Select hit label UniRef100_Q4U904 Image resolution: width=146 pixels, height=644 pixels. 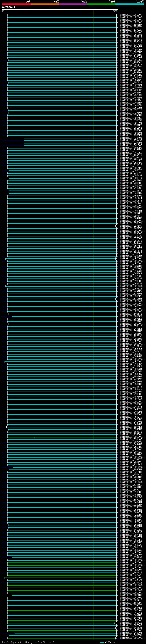coord(131,633)
